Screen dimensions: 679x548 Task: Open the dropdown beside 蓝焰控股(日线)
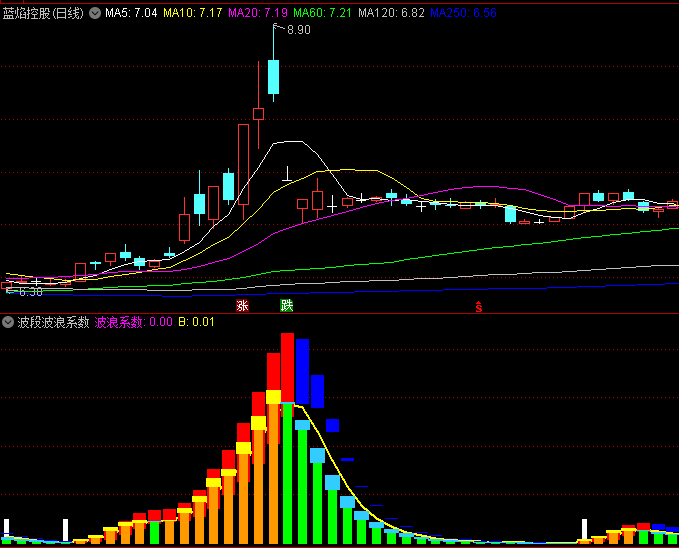pyautogui.click(x=95, y=14)
